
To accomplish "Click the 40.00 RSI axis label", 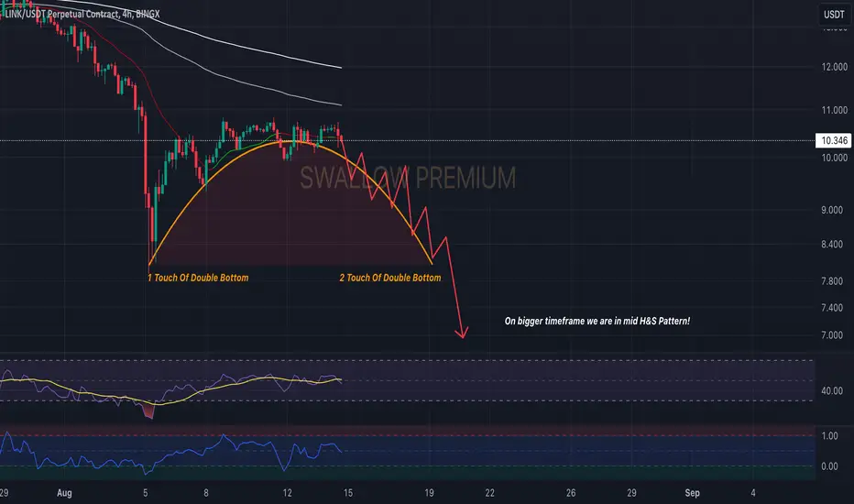I will click(x=832, y=390).
